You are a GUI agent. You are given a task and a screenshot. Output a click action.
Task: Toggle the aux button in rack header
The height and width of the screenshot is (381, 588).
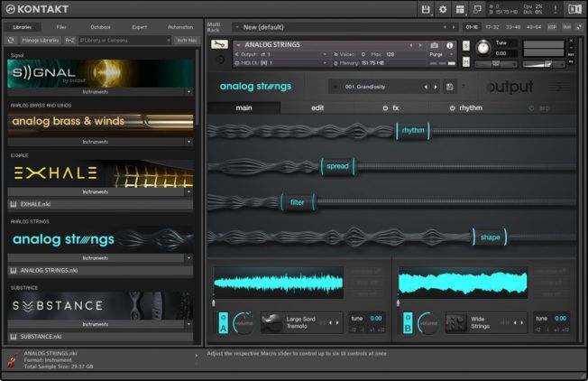567,27
